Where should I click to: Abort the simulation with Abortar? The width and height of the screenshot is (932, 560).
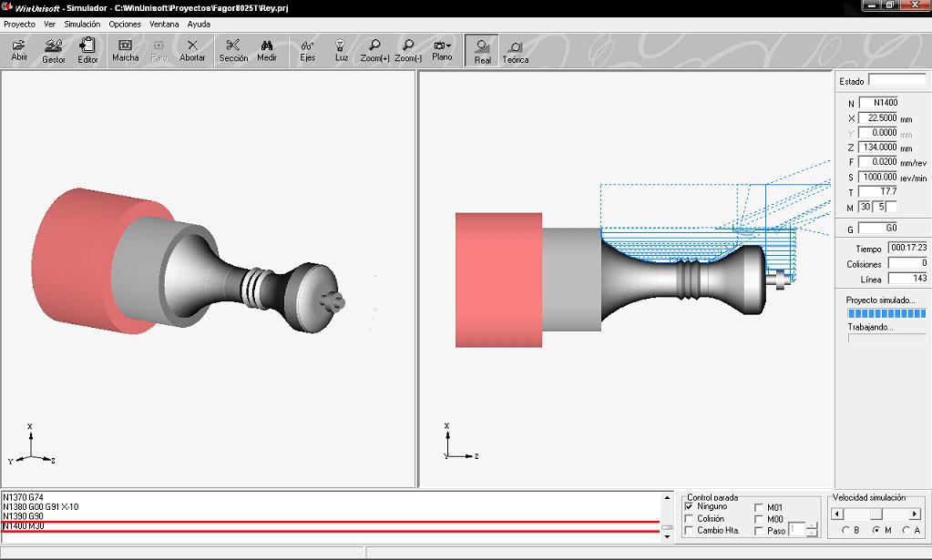[x=191, y=50]
